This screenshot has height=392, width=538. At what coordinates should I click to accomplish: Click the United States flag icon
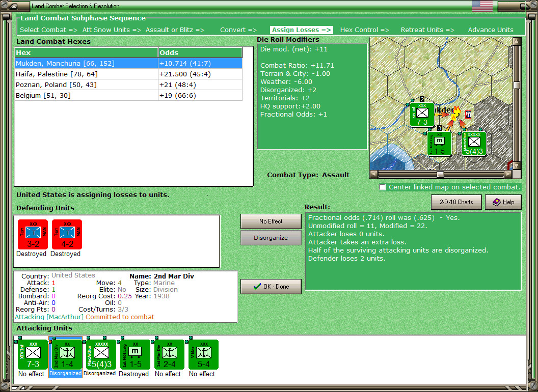482,6
